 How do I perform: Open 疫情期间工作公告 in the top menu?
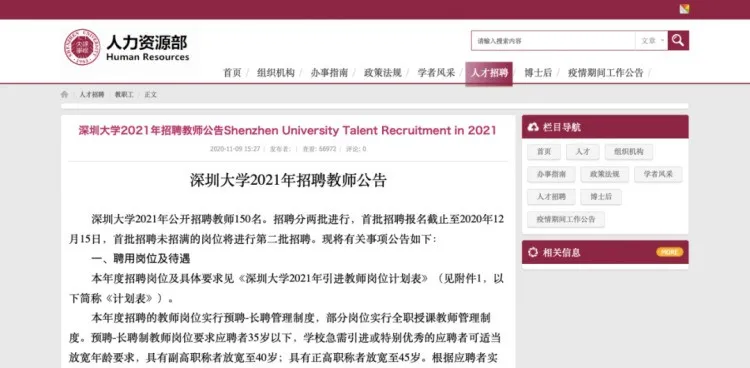click(x=606, y=73)
